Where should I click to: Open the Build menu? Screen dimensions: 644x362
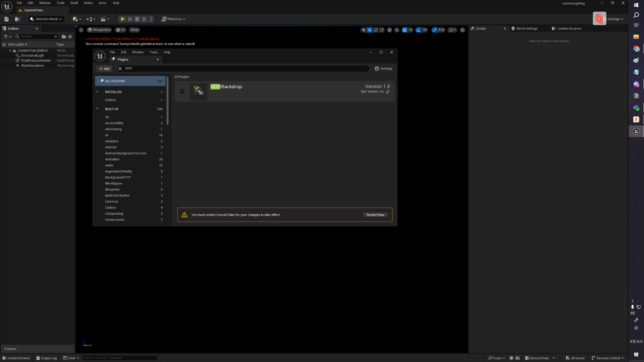tap(74, 3)
